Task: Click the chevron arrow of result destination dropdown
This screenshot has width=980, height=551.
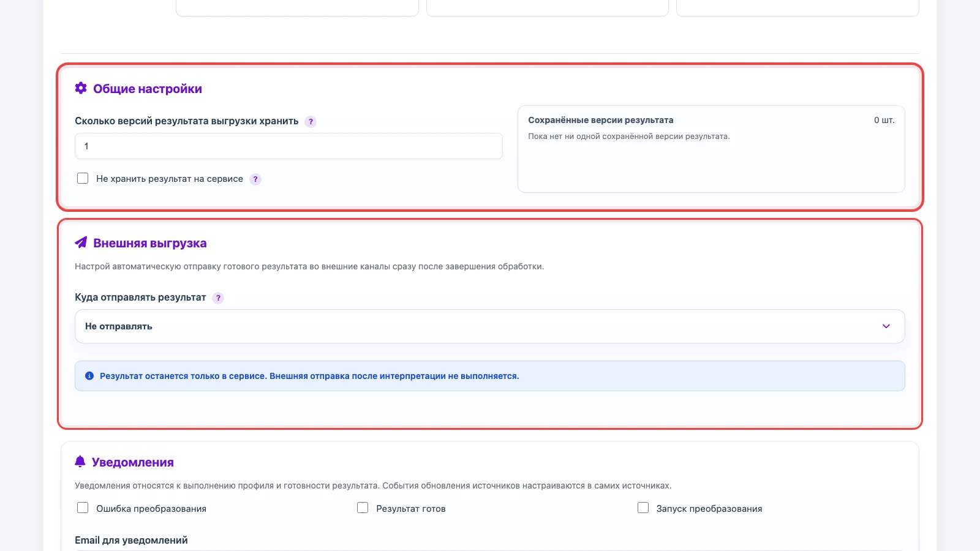Action: pos(886,326)
